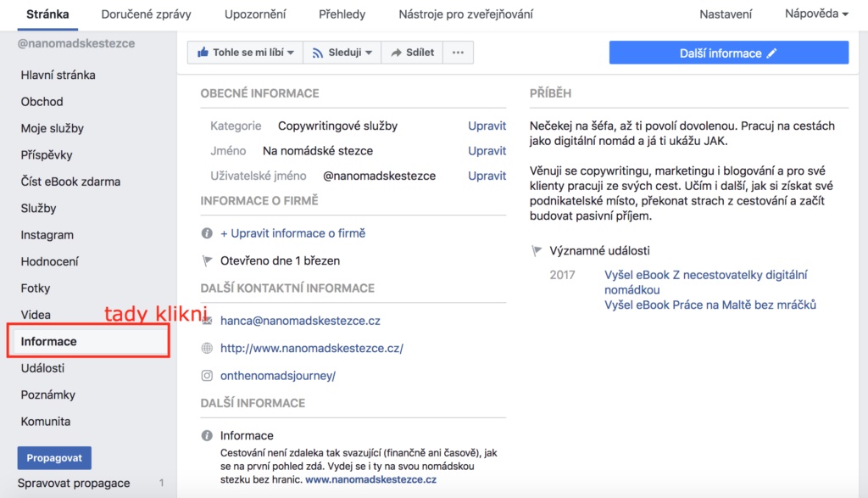Open Vyšel eBook Práce na Maltě bez mráčků
The width and height of the screenshot is (868, 498).
709,305
